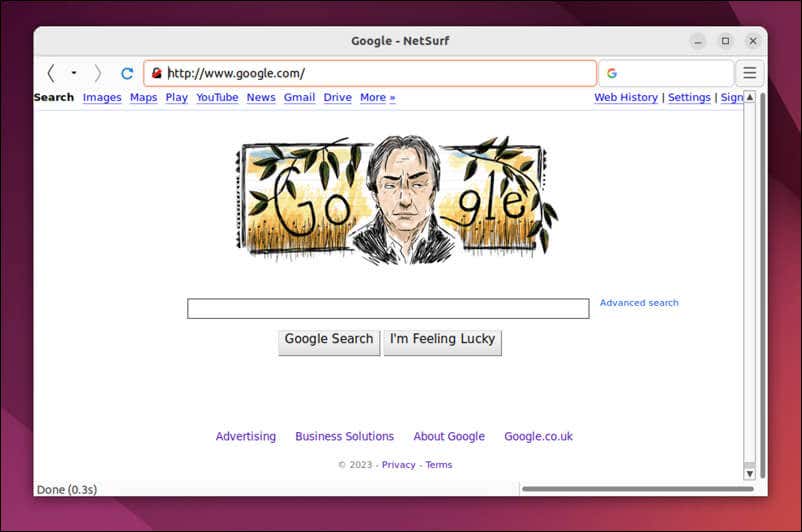Open the Images tab link
The height and width of the screenshot is (532, 802).
coord(102,97)
